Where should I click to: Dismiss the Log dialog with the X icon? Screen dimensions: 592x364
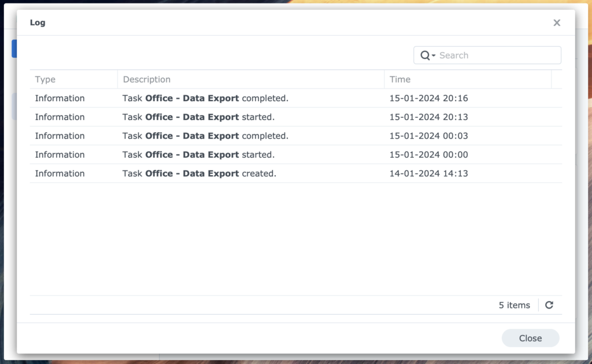[x=557, y=23]
